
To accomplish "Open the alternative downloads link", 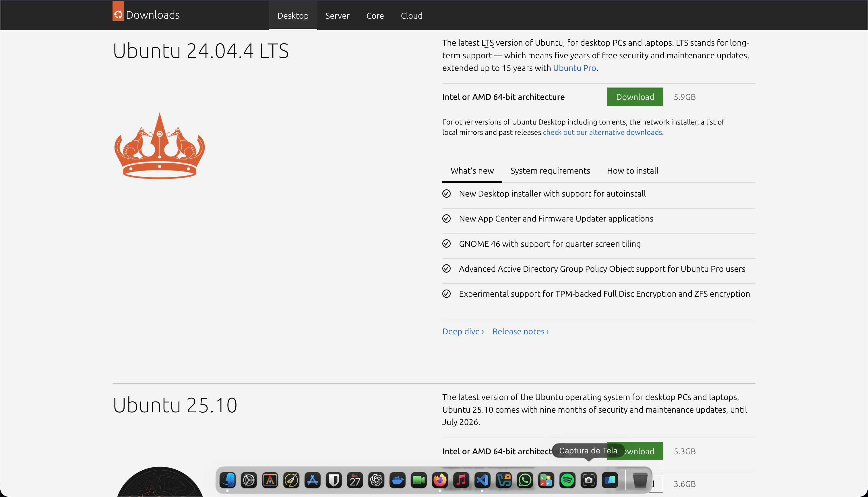I will (x=602, y=133).
